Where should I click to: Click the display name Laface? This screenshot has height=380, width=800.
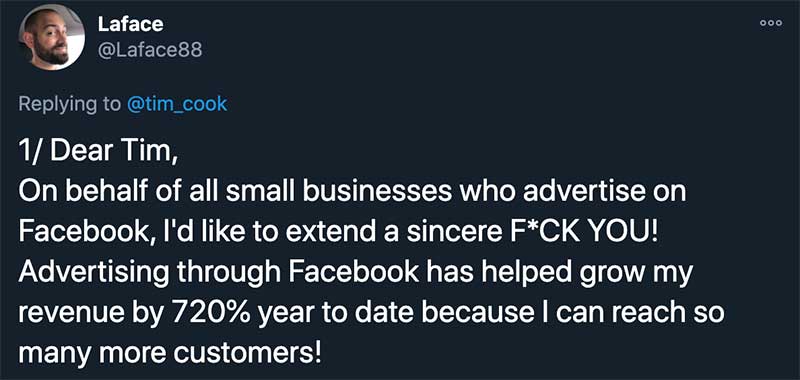(x=133, y=23)
